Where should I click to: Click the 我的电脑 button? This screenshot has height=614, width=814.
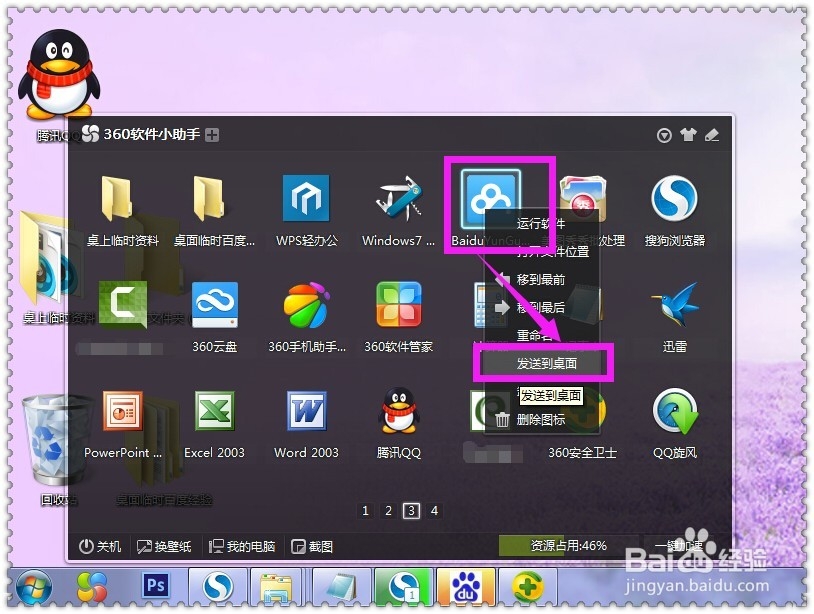pyautogui.click(x=242, y=547)
